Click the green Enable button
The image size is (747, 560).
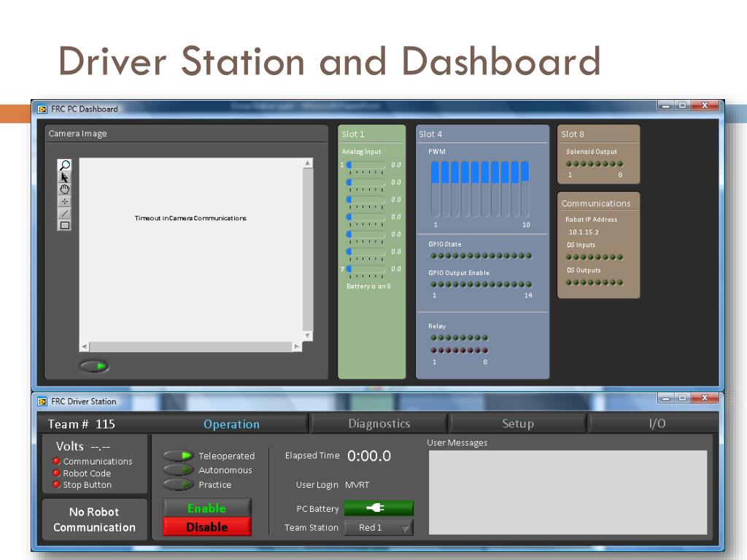[206, 508]
